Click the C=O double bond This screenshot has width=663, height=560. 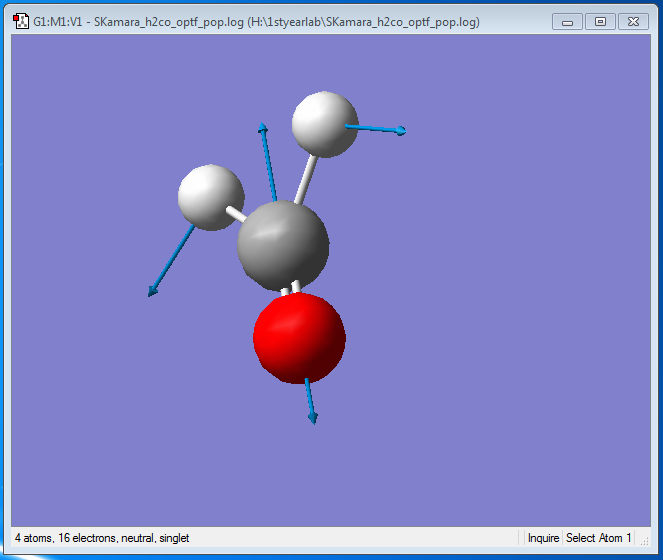tap(291, 288)
